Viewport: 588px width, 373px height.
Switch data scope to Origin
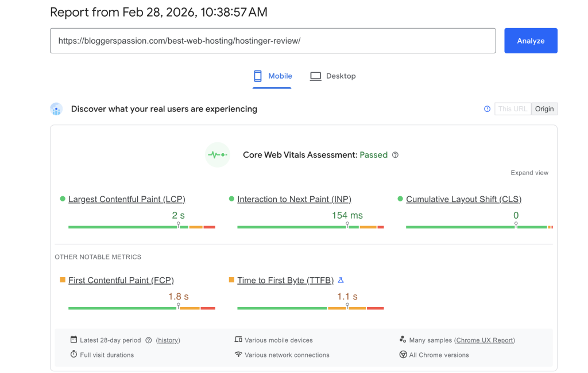[x=544, y=108]
